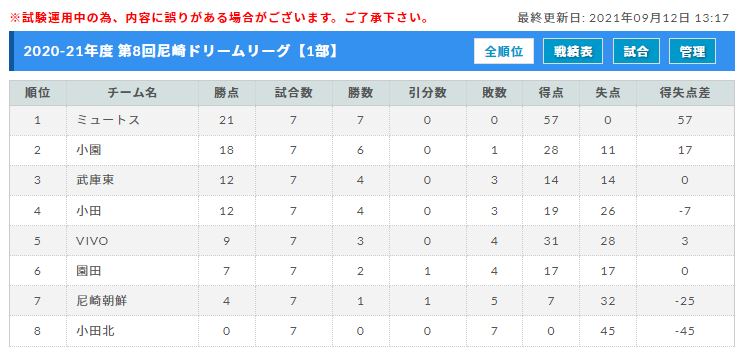Screen dimensions: 748x360
Task: Click the 引分数 column header
Action: (x=427, y=93)
